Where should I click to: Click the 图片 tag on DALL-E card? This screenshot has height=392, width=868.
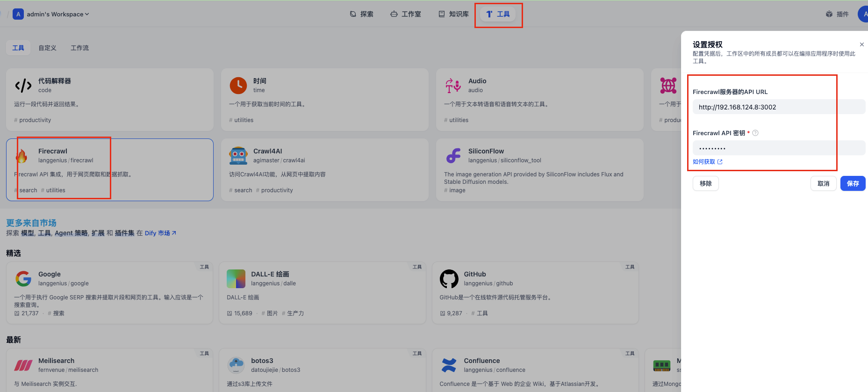pyautogui.click(x=270, y=313)
